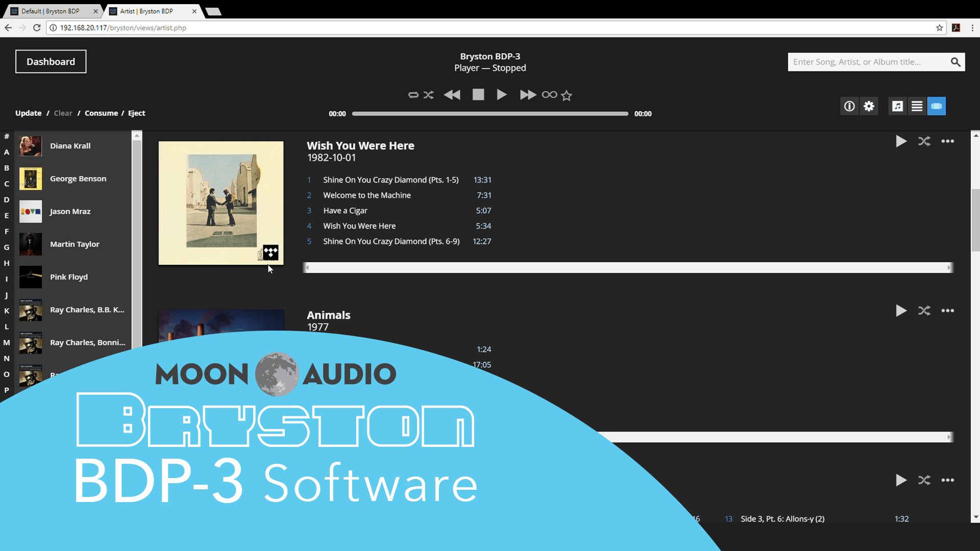Select the artist Diana Krall
The image size is (980, 551).
74,146
